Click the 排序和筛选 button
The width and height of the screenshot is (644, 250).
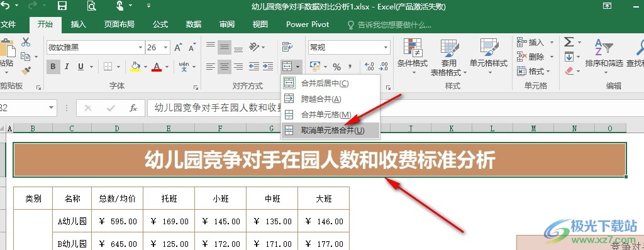tap(604, 57)
